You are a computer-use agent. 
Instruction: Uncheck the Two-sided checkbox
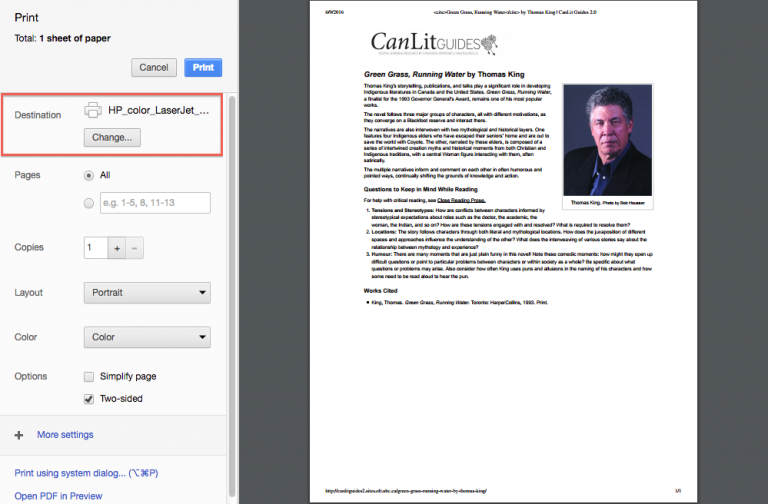[90, 399]
